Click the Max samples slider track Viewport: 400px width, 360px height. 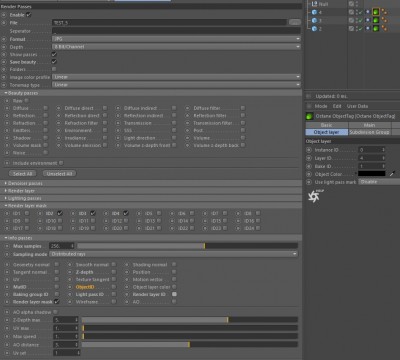[187, 246]
